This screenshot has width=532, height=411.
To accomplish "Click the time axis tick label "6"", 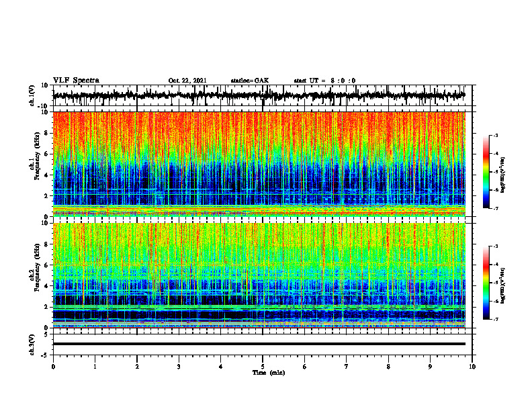I will coord(305,367).
